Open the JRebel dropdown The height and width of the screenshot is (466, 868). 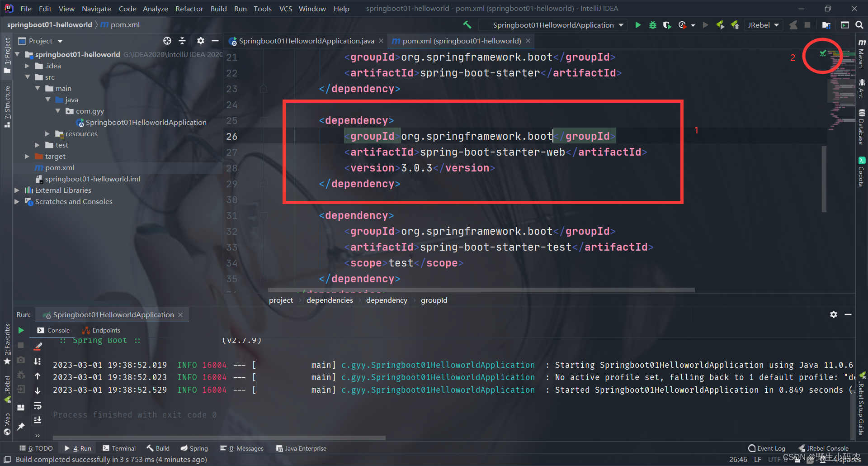click(763, 25)
